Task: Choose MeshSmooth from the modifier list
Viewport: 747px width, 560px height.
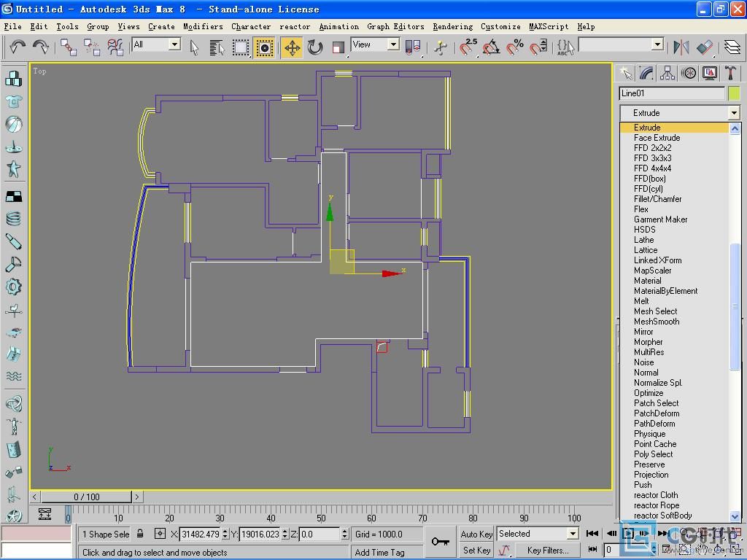Action: 657,322
